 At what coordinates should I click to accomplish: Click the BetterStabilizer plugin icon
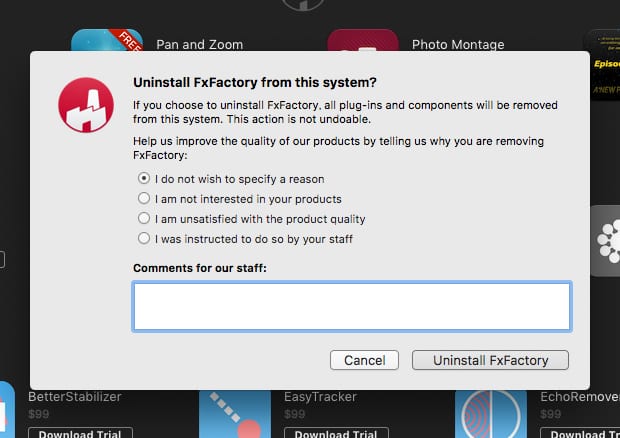[x=7, y=412]
